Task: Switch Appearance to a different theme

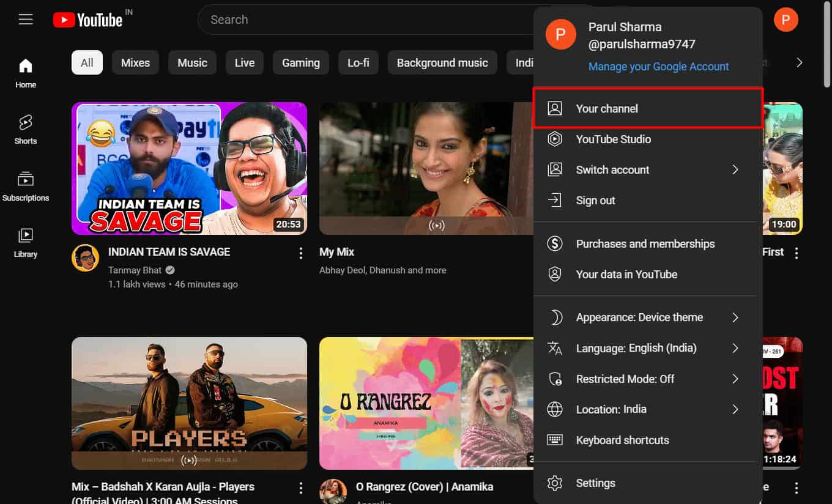Action: [x=639, y=317]
